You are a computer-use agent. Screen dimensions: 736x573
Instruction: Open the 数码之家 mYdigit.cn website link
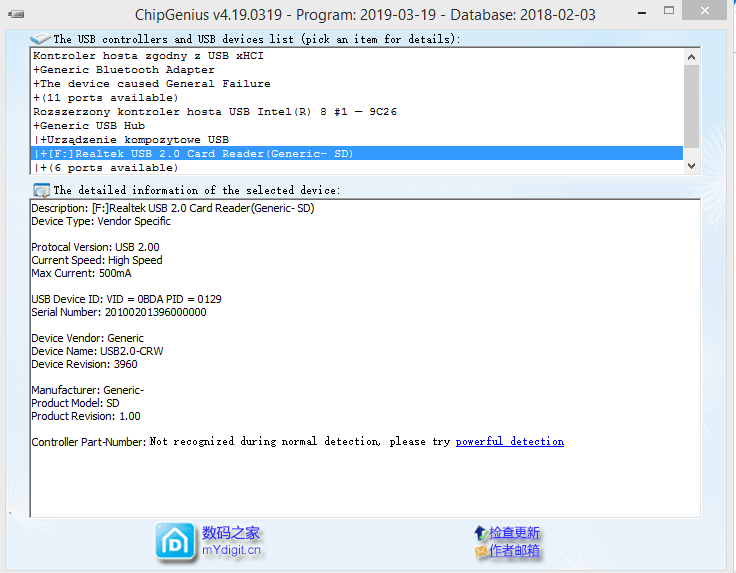tap(231, 541)
